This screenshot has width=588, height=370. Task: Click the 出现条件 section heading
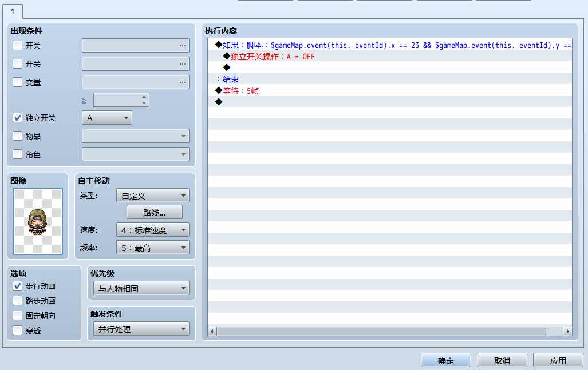click(27, 31)
